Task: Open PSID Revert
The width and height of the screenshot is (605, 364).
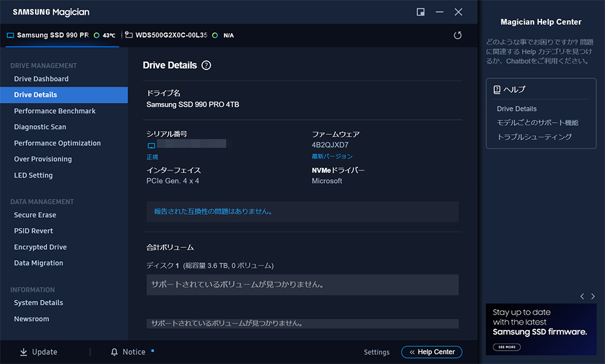Action: 33,230
